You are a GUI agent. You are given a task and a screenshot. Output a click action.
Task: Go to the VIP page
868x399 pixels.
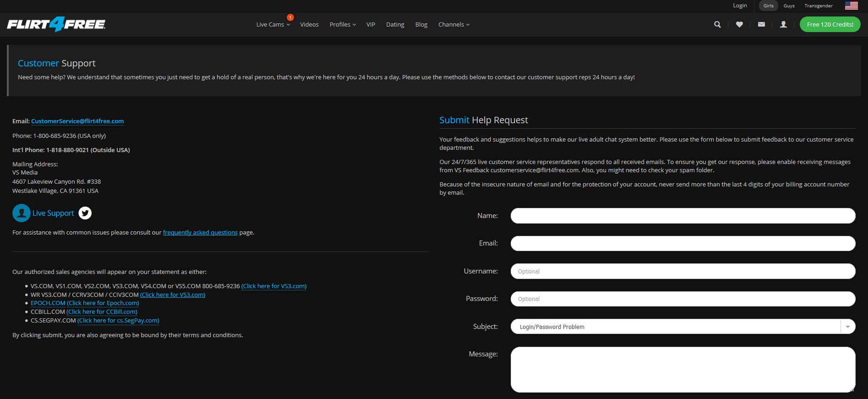371,25
